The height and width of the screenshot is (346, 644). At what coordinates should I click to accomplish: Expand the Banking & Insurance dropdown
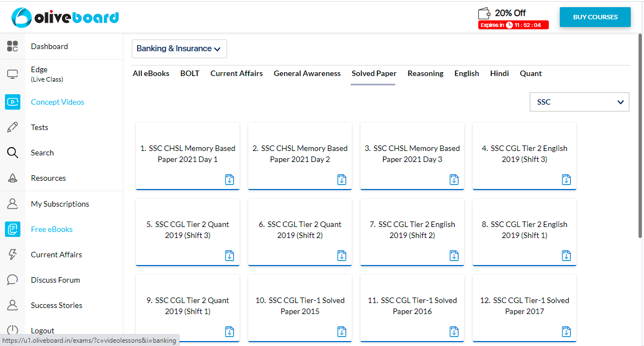[179, 48]
